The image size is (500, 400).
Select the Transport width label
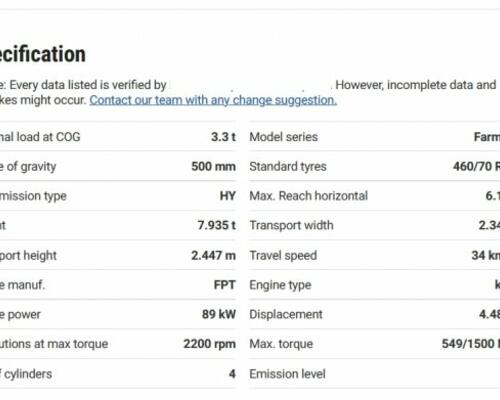click(x=291, y=225)
